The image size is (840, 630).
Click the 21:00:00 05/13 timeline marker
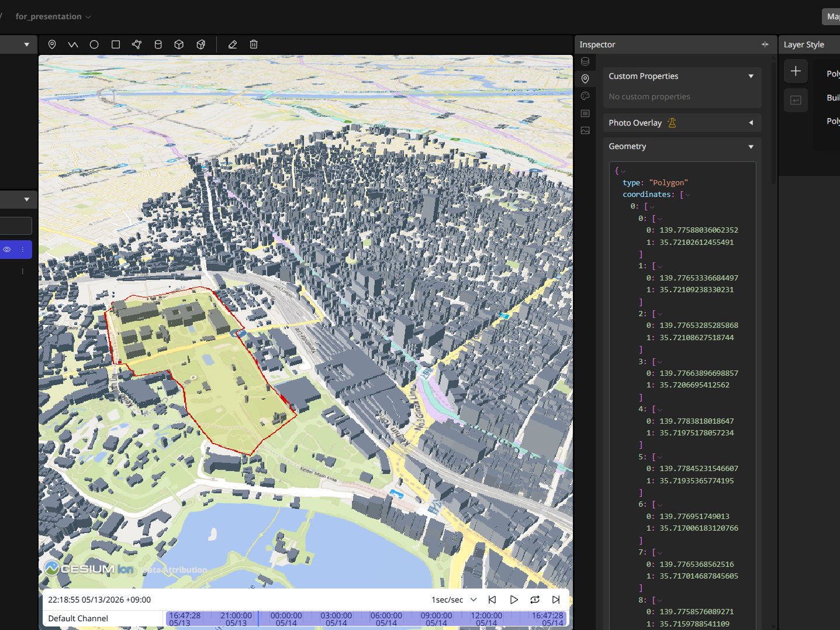[x=236, y=619]
